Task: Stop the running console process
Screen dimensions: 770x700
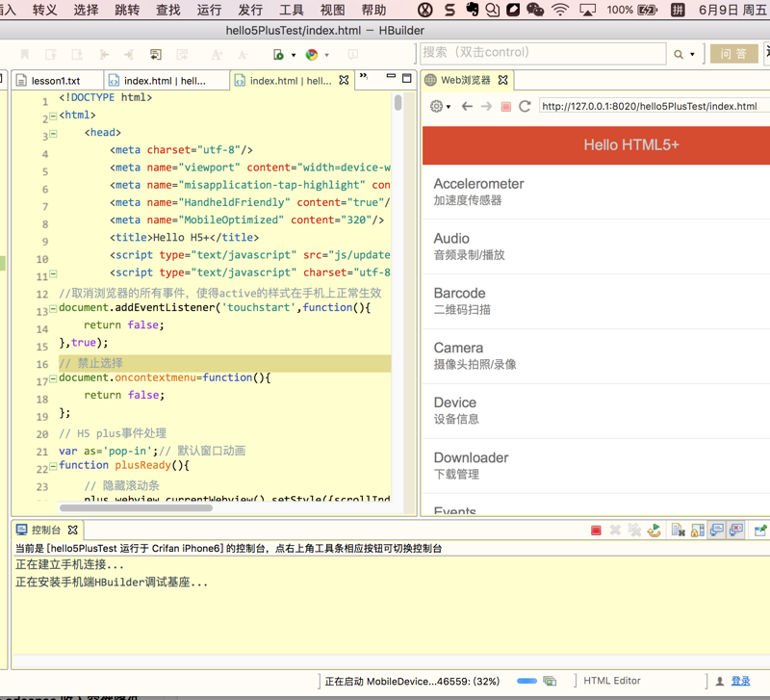Action: point(596,531)
